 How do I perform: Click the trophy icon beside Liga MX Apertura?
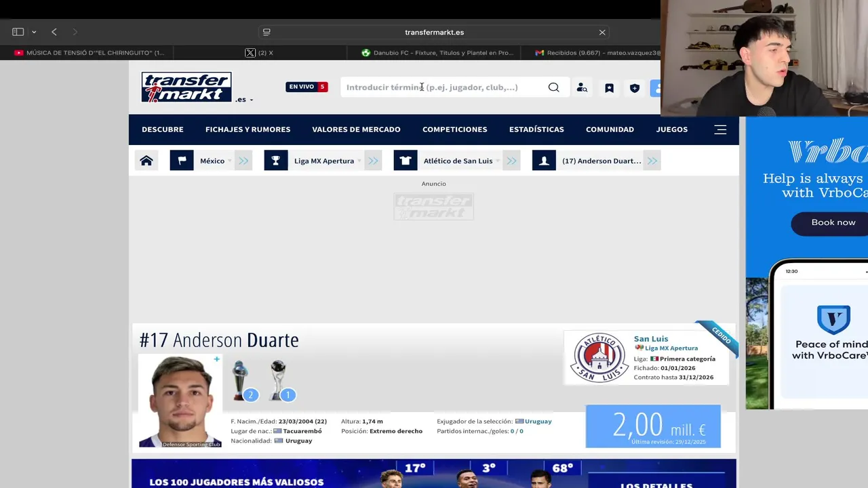[276, 161]
